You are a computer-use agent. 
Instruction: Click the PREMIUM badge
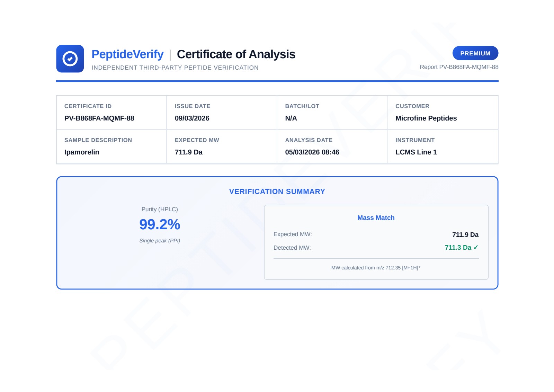tap(475, 53)
